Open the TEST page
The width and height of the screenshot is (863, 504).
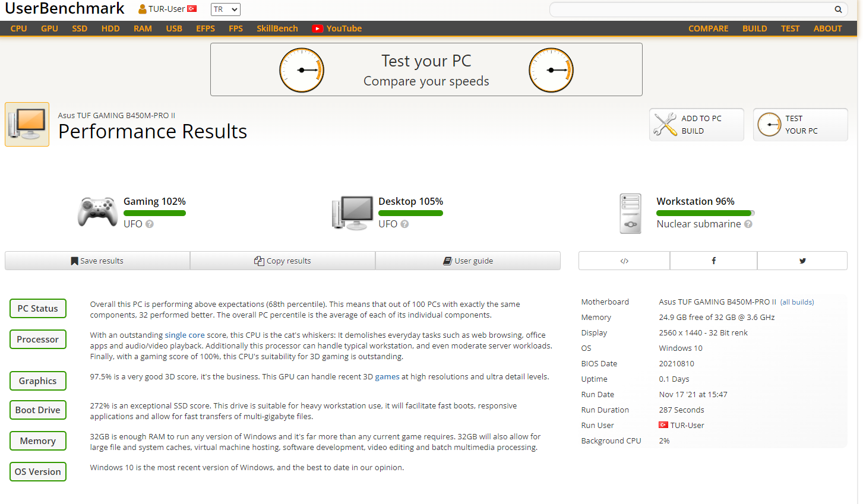click(791, 28)
